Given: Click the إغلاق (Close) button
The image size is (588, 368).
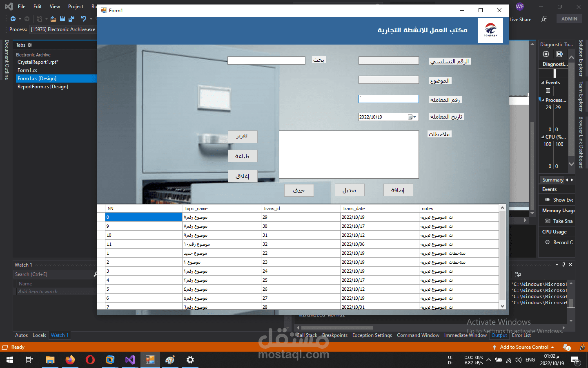Looking at the screenshot, I should point(243,176).
